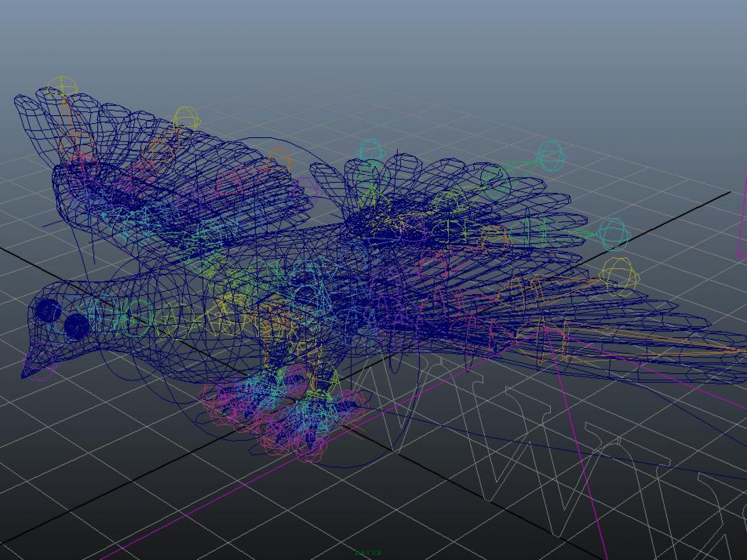Screen dimensions: 747x560
Task: Select cyan sphere control above the bird's back
Action: tap(371, 151)
